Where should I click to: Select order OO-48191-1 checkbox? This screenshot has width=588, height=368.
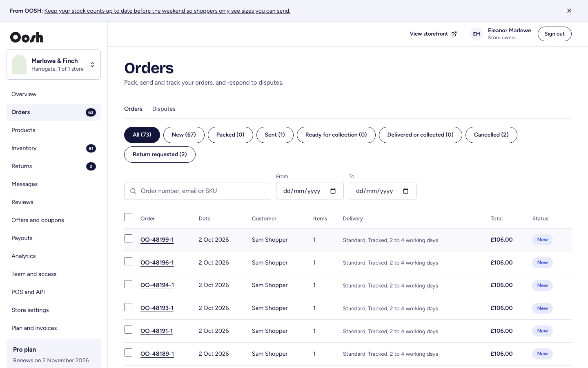coord(128,330)
